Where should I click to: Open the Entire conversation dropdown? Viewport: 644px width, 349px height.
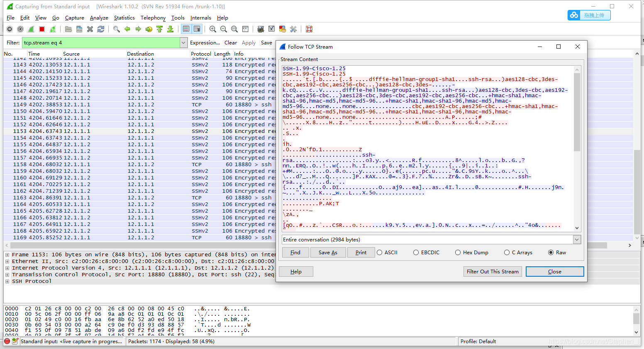(577, 240)
